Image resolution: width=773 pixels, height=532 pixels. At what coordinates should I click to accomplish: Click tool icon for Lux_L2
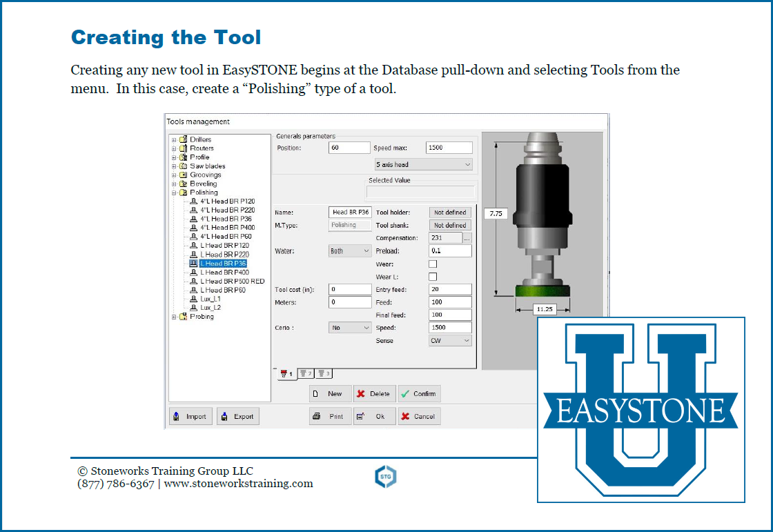tap(194, 308)
